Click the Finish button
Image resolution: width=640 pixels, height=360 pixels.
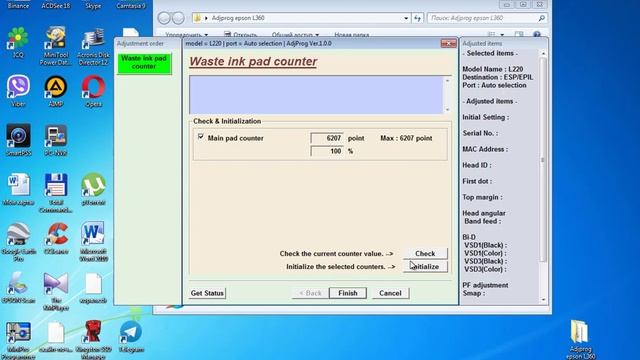(x=348, y=293)
